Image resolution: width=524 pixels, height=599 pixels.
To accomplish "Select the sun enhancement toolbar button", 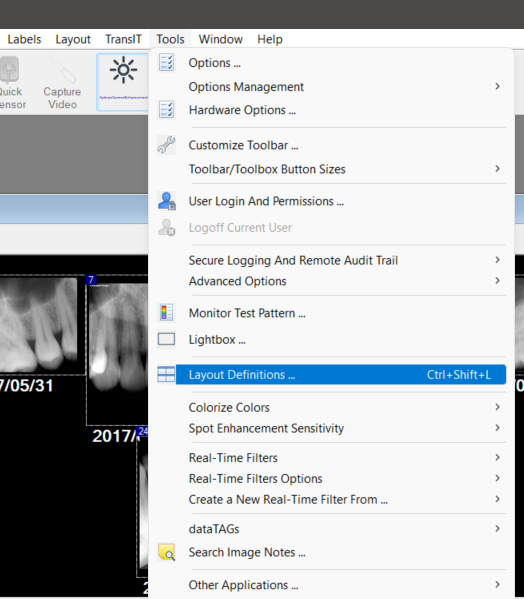I will tap(123, 82).
